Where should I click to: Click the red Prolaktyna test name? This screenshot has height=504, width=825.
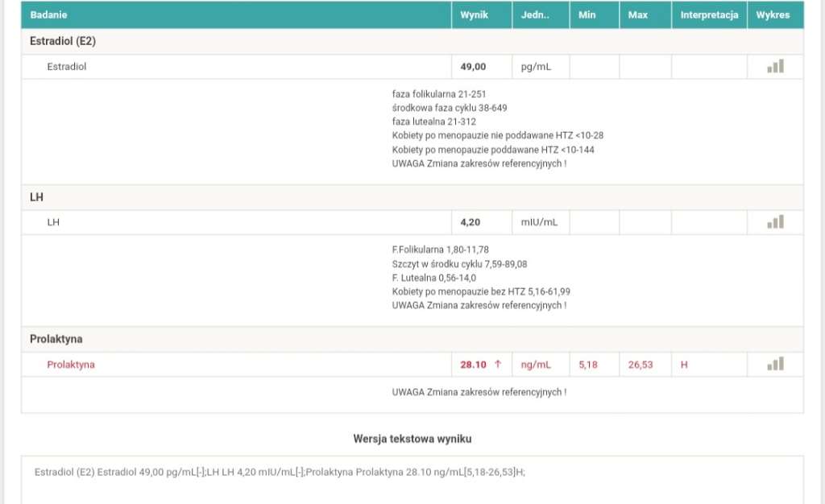point(71,365)
